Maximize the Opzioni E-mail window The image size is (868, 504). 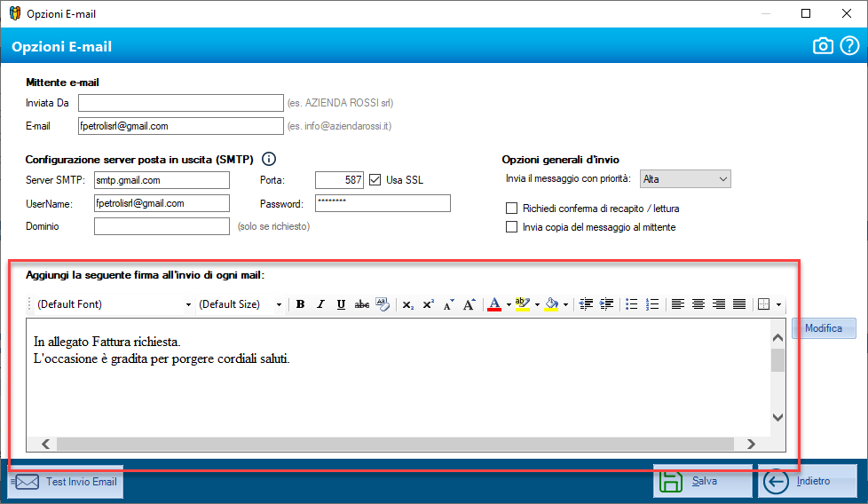coord(806,13)
